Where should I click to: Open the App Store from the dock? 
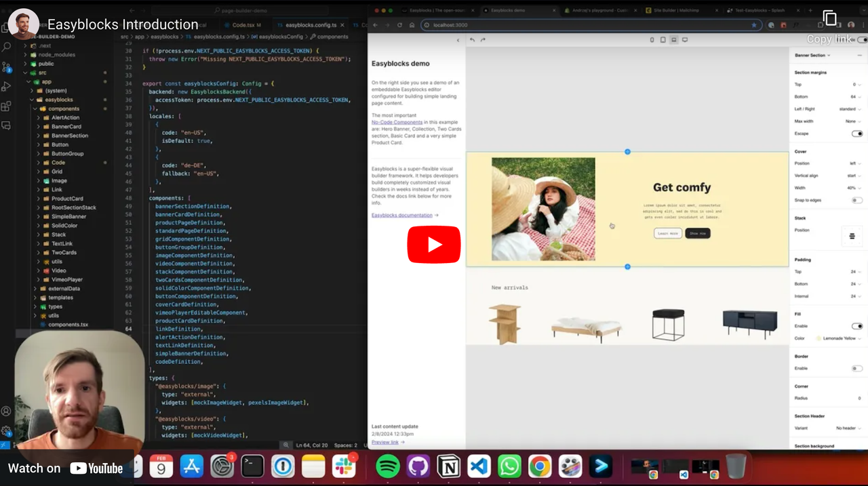192,466
